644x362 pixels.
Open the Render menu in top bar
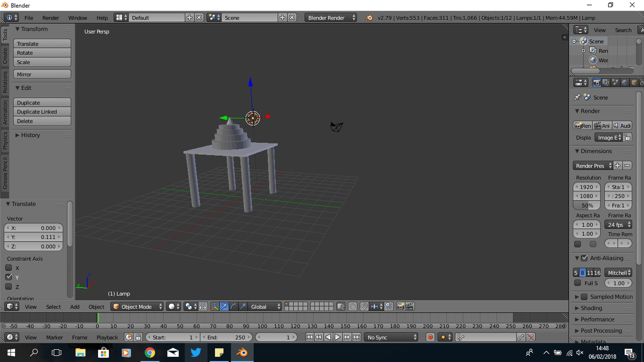point(50,17)
